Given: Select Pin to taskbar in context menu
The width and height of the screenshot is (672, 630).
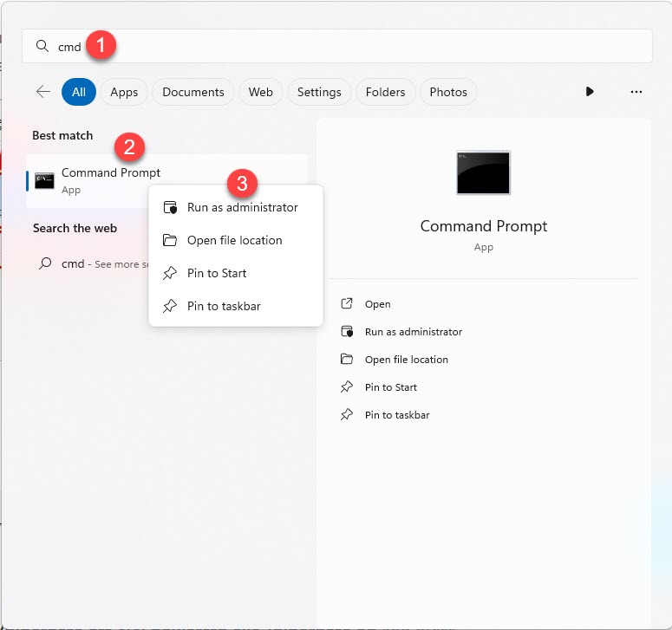Looking at the screenshot, I should point(223,307).
